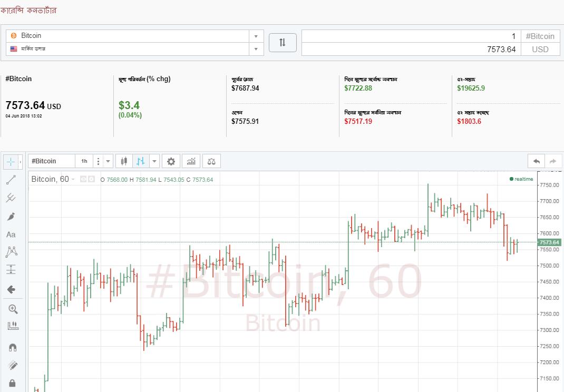Toggle lock all drawing tools

coord(12,383)
